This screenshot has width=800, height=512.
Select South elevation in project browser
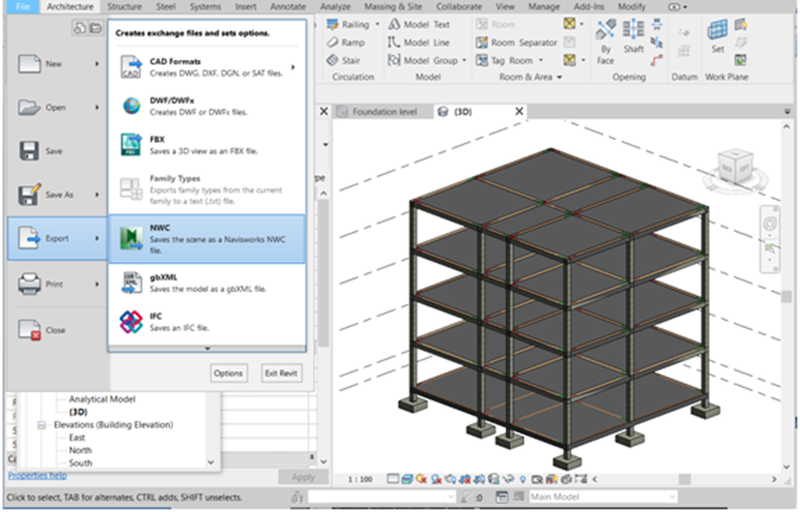81,463
